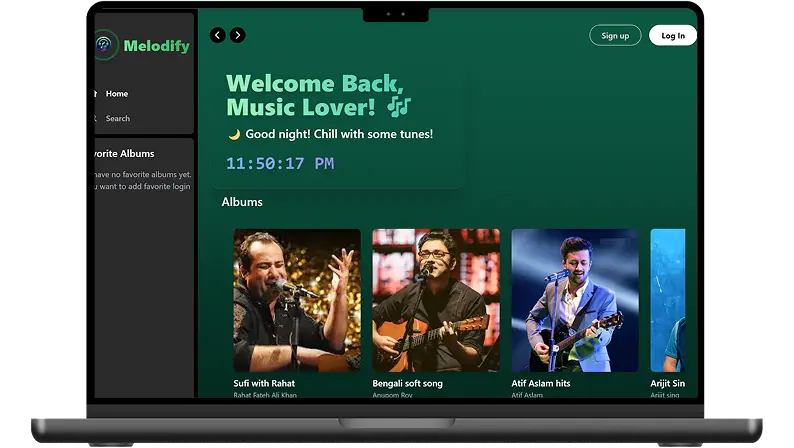
Task: Click the Albums section heading
Action: [x=242, y=202]
